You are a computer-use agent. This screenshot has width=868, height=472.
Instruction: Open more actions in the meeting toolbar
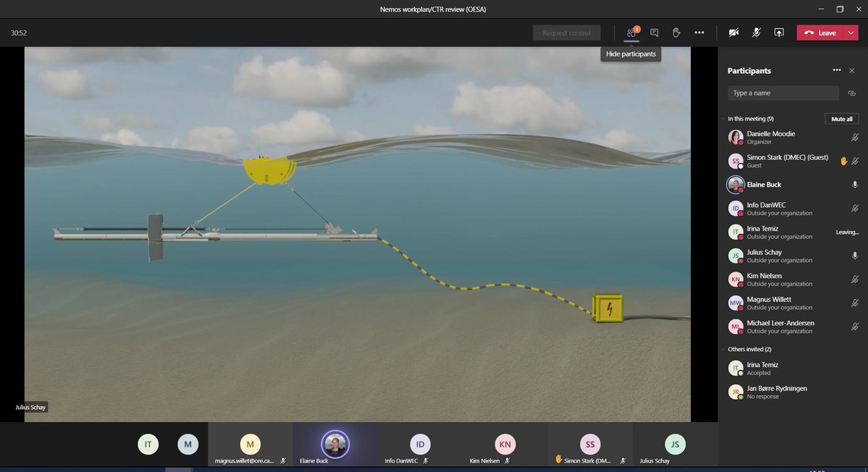tap(699, 32)
